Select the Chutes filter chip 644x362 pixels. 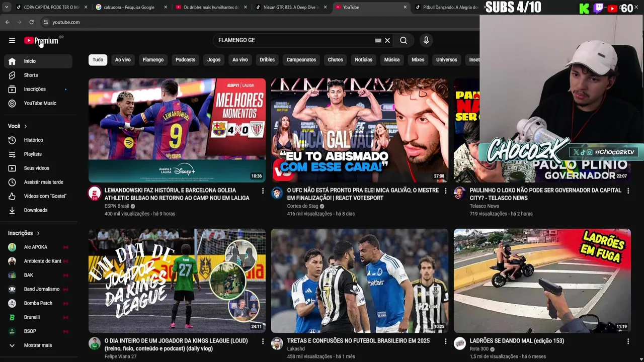[335, 59]
